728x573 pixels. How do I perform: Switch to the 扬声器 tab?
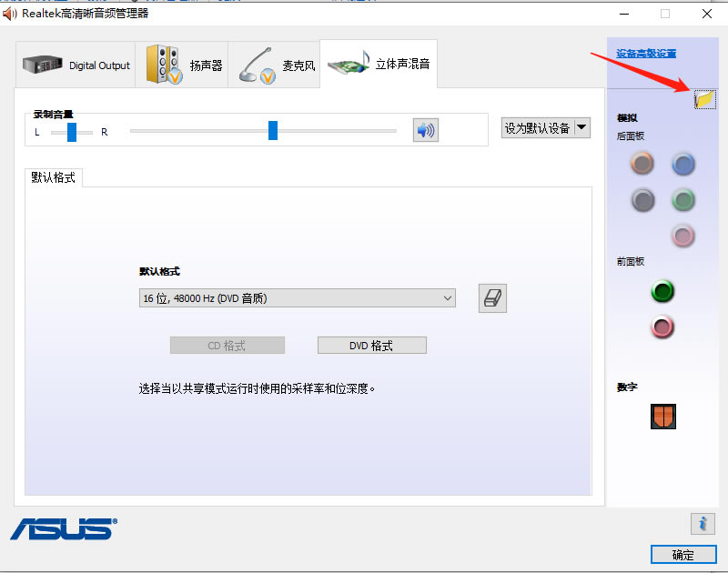coord(182,65)
